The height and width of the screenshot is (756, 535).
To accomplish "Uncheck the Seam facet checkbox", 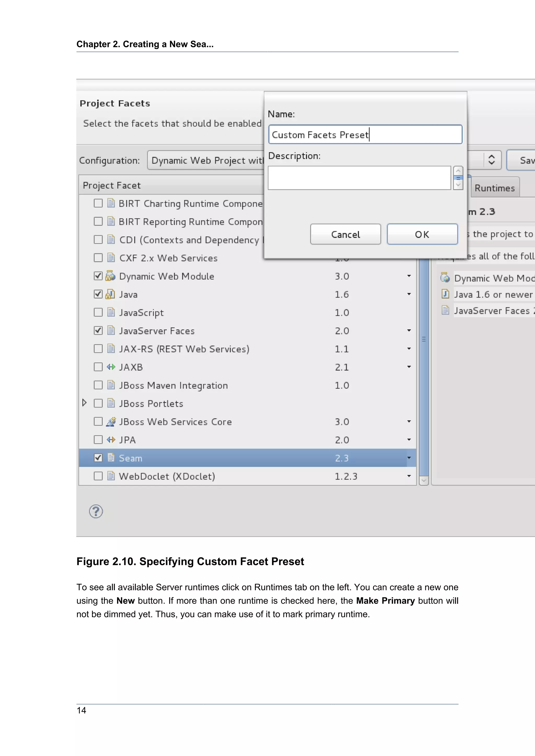I will 98,458.
